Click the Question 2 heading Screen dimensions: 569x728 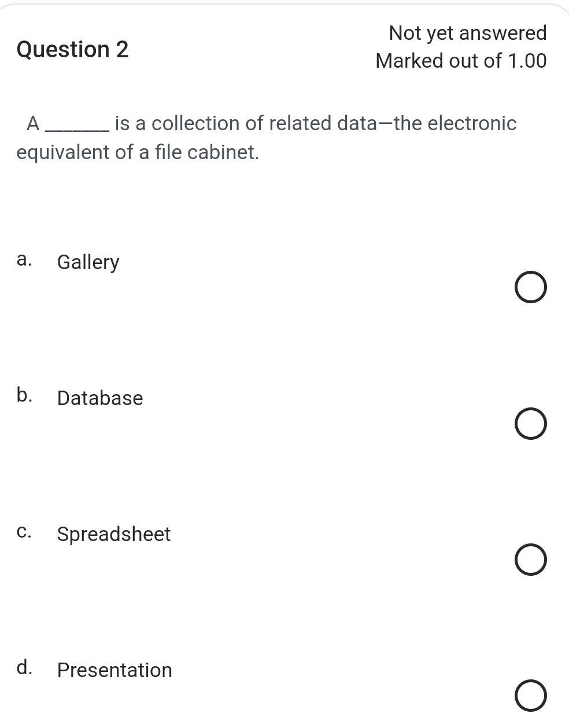pos(72,50)
